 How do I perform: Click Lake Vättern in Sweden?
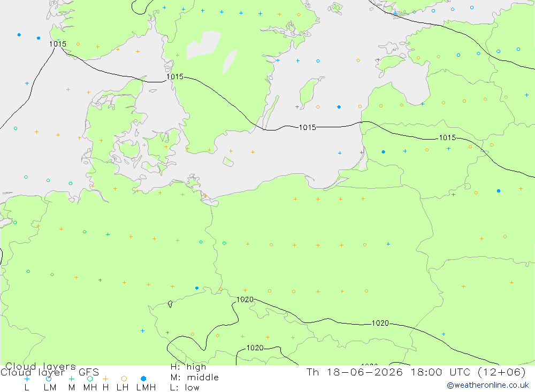tap(230, 62)
